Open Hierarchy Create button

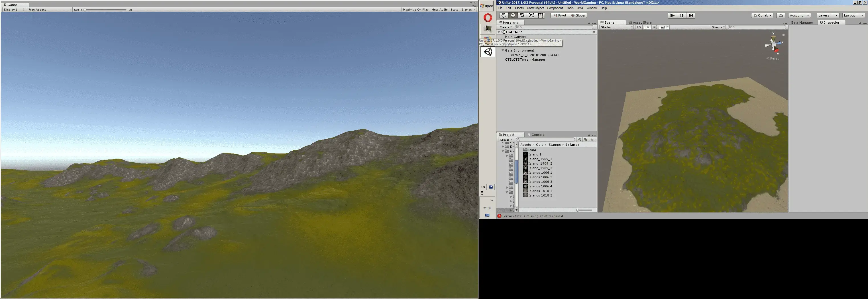506,27
